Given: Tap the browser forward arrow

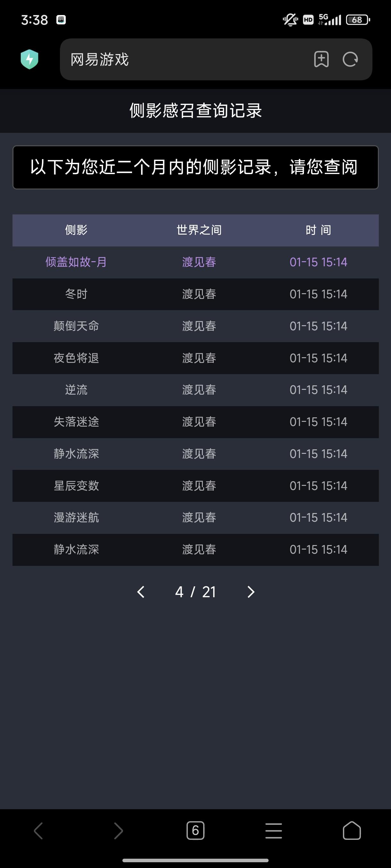Looking at the screenshot, I should pyautogui.click(x=118, y=830).
